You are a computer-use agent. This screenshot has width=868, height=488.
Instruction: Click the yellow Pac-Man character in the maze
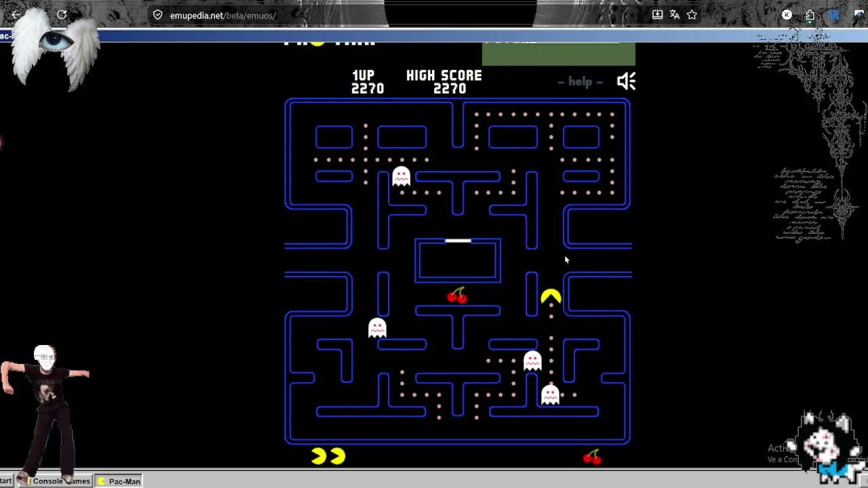[551, 296]
